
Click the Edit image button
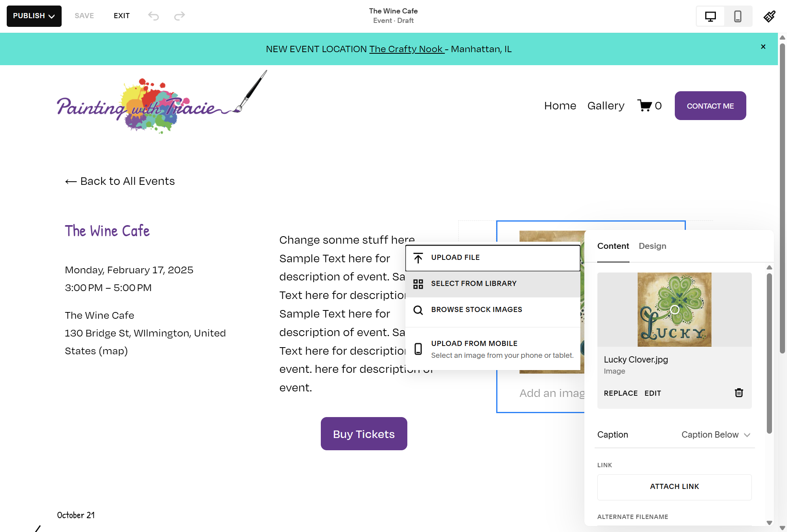tap(653, 393)
